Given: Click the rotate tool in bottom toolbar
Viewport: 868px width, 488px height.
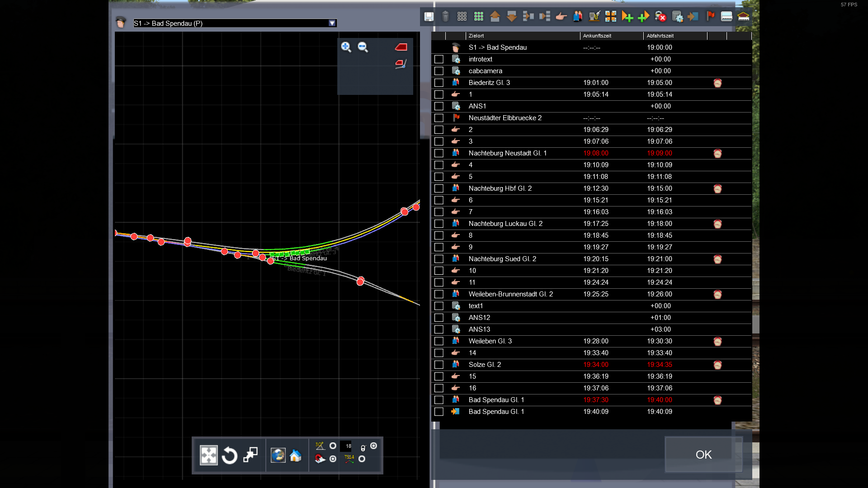Looking at the screenshot, I should pyautogui.click(x=230, y=455).
